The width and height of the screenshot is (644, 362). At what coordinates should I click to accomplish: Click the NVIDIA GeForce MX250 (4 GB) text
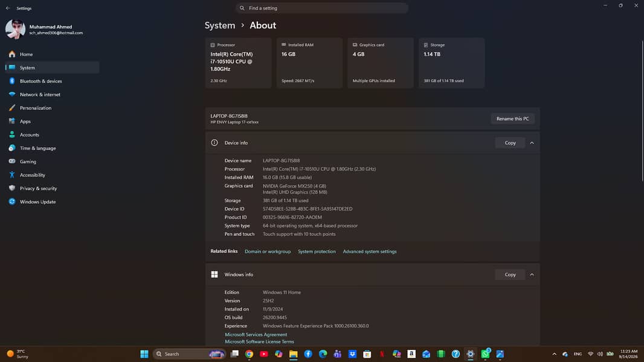coord(294,186)
